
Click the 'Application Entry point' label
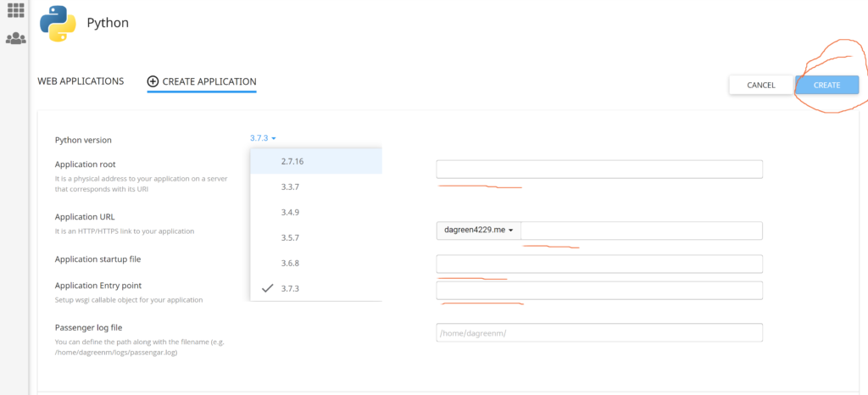click(98, 286)
